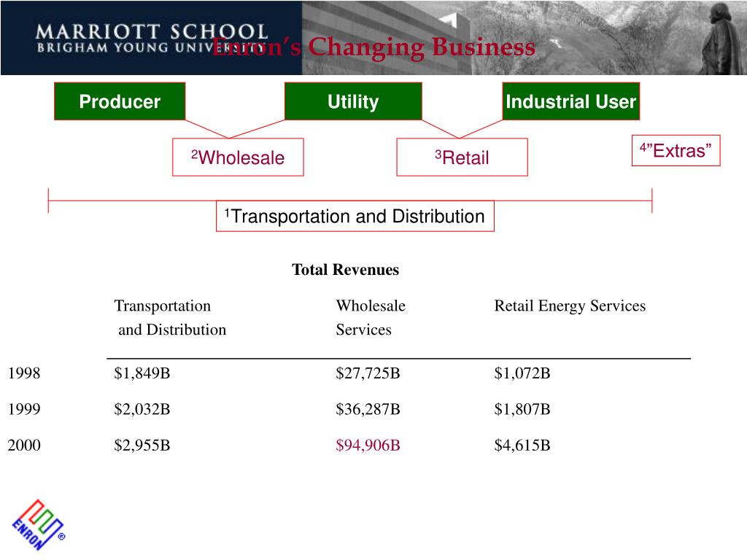
Task: Click the 1999 row label
Action: (24, 409)
